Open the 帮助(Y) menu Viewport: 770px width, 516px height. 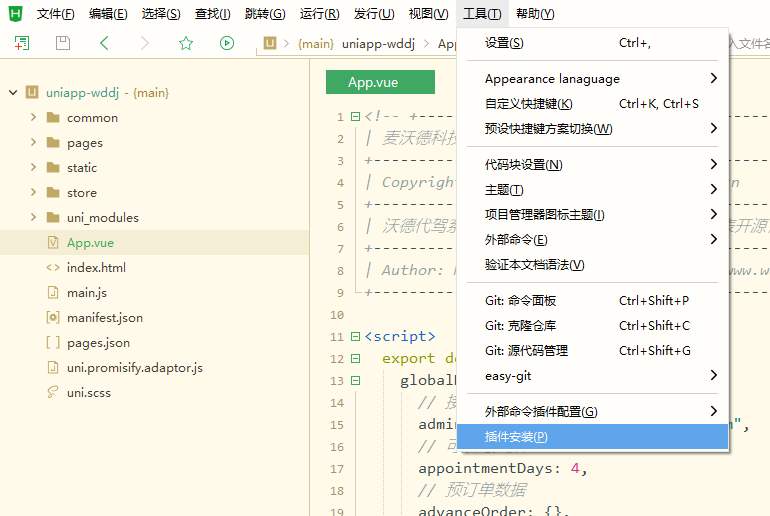[535, 14]
